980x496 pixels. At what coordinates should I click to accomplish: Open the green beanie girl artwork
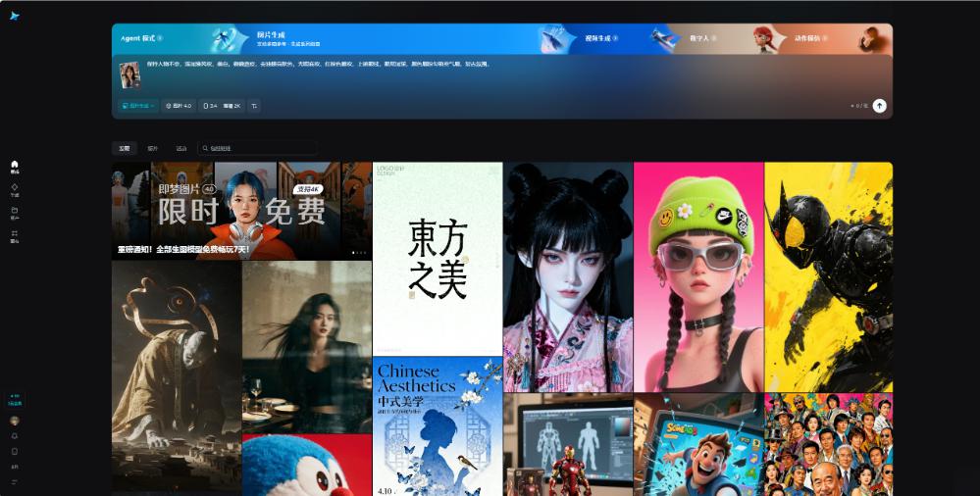pos(697,276)
